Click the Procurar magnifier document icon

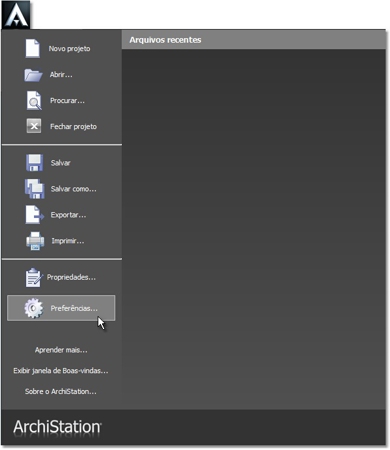tap(34, 100)
